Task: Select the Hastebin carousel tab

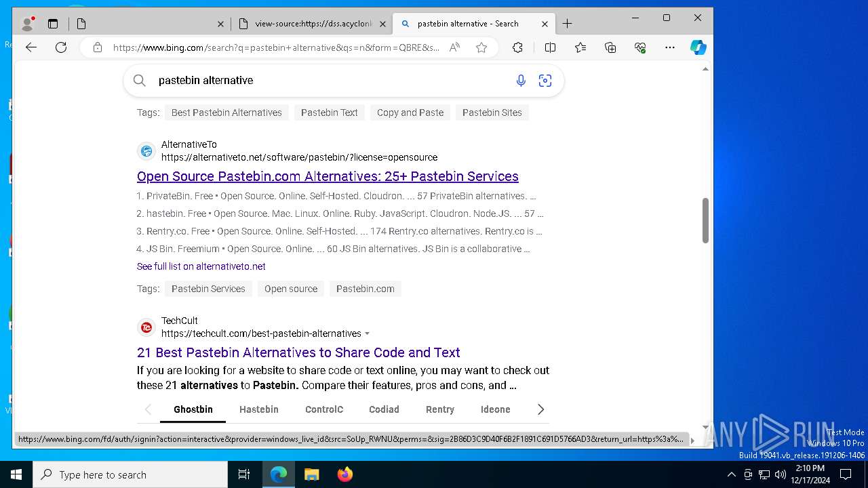Action: tap(259, 409)
